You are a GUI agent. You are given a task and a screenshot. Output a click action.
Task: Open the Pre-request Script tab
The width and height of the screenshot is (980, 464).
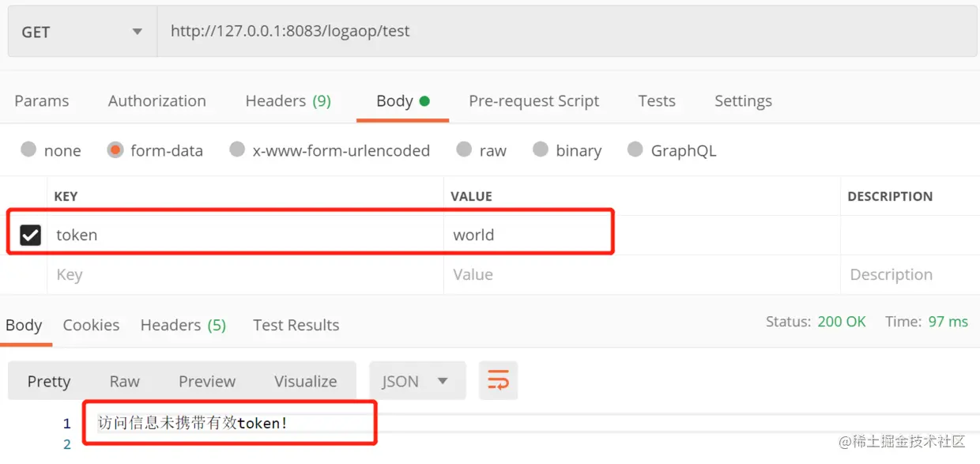coord(533,101)
